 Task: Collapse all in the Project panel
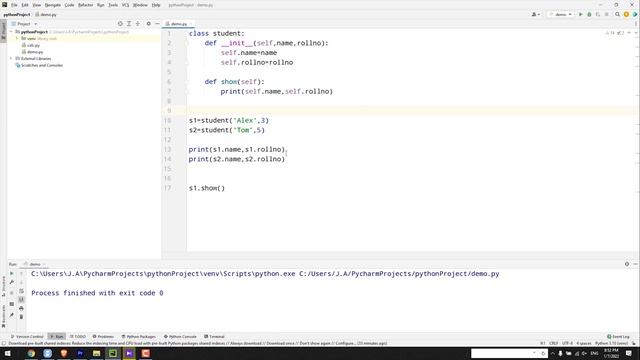tap(138, 24)
